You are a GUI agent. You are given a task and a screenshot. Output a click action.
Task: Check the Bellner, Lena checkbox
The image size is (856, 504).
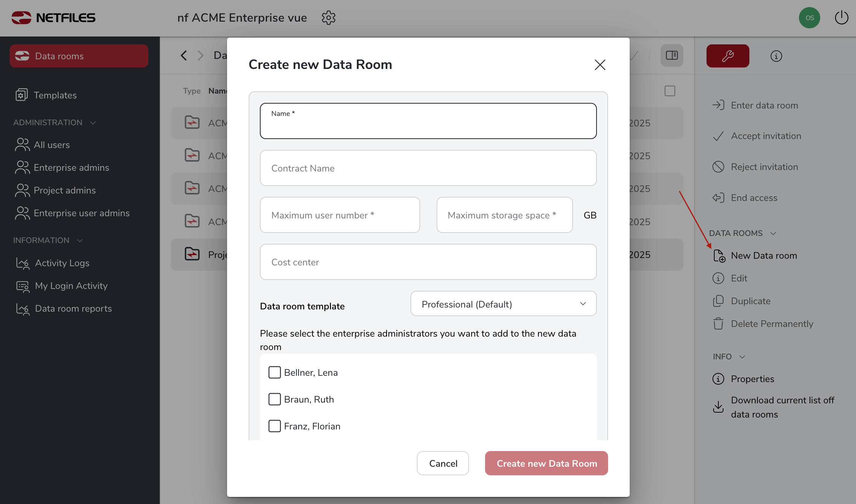click(x=274, y=372)
